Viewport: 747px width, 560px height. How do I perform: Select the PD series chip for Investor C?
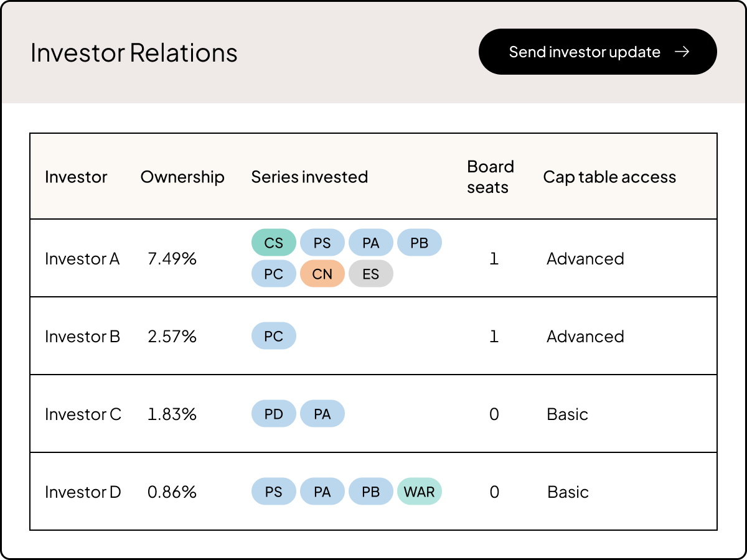click(274, 413)
